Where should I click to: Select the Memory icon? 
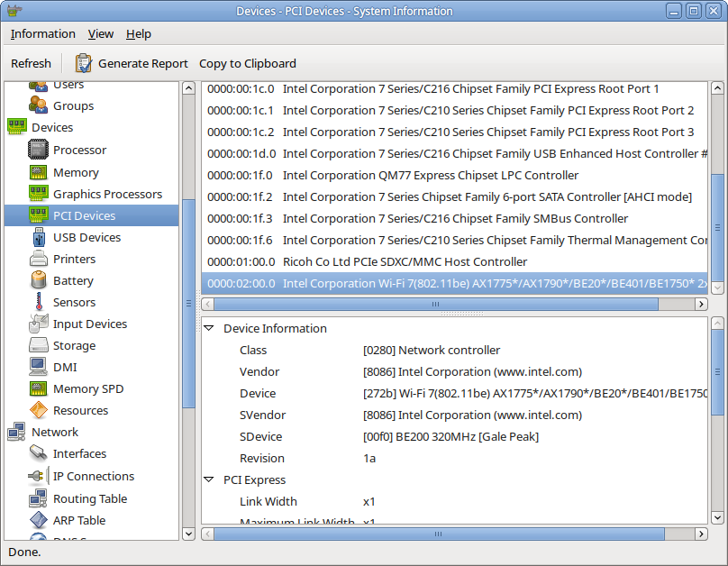[38, 172]
